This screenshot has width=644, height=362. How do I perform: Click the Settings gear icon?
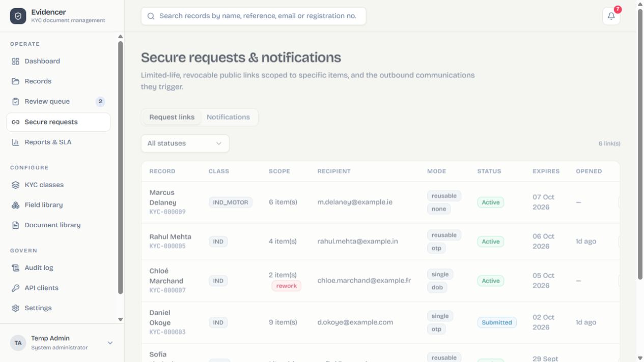click(x=15, y=308)
